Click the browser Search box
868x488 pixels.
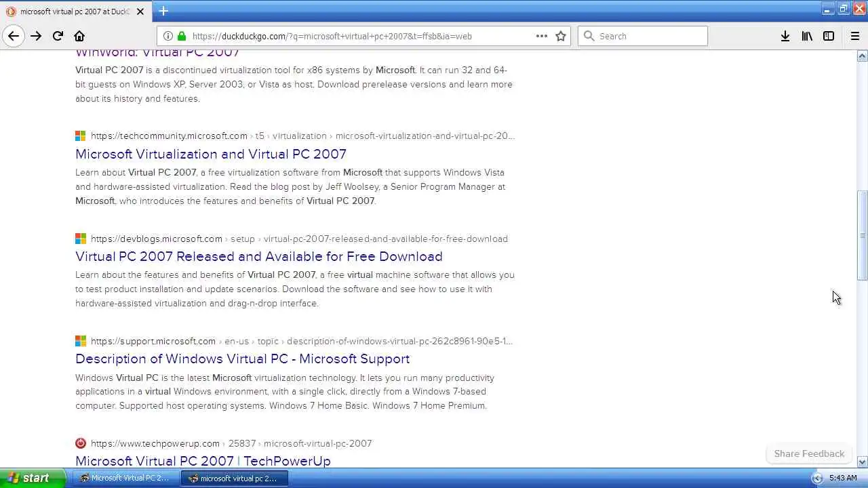point(643,36)
